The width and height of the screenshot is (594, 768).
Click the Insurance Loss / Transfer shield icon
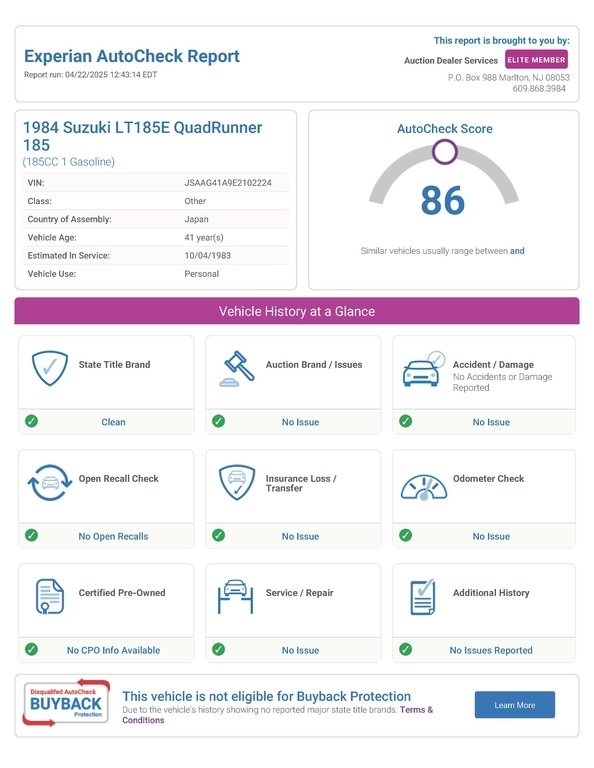(237, 482)
